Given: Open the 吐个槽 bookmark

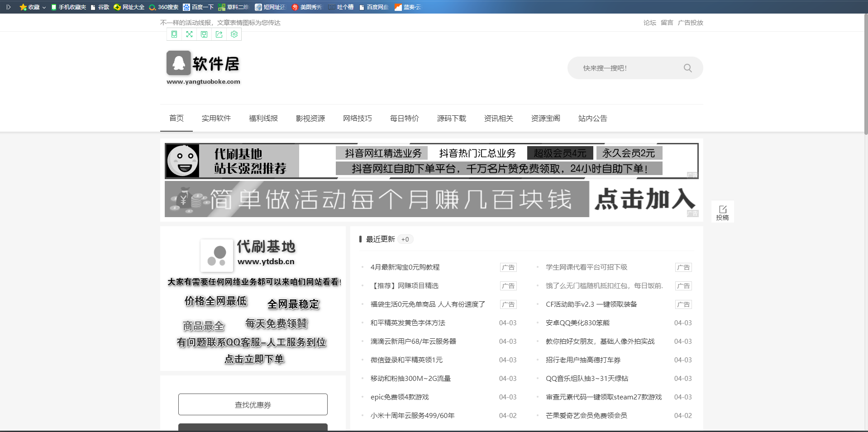Looking at the screenshot, I should [x=341, y=7].
